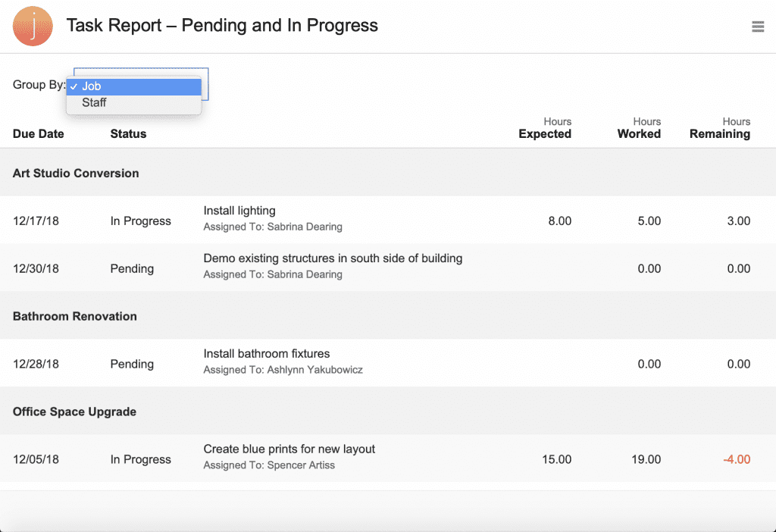Click the checkmark next to Job option

[x=77, y=86]
